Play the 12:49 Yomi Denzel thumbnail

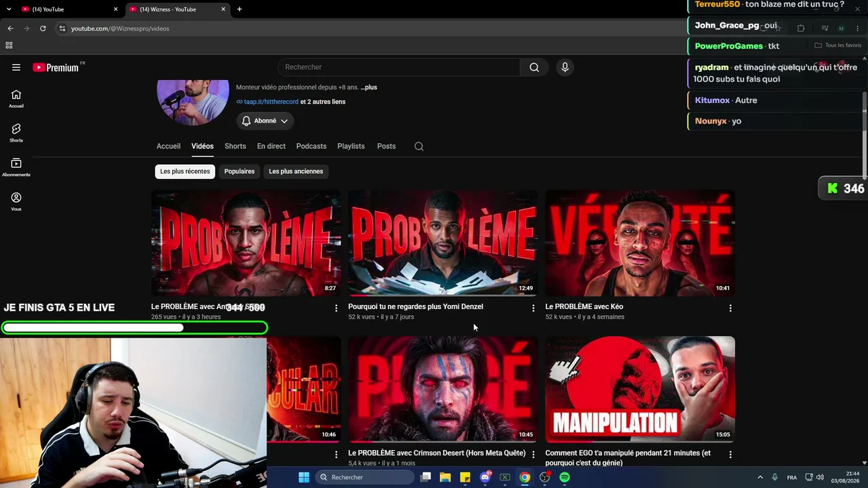point(443,243)
